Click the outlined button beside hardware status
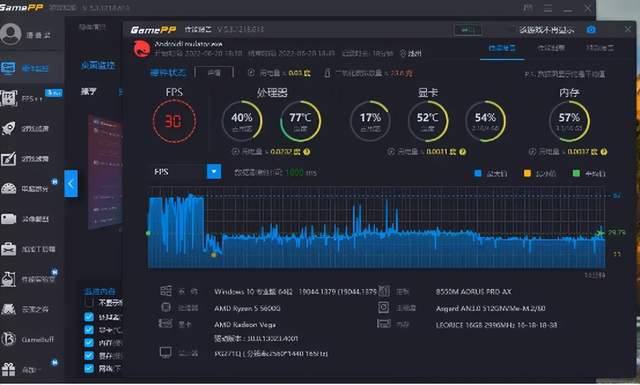The width and height of the screenshot is (640, 385). [214, 73]
